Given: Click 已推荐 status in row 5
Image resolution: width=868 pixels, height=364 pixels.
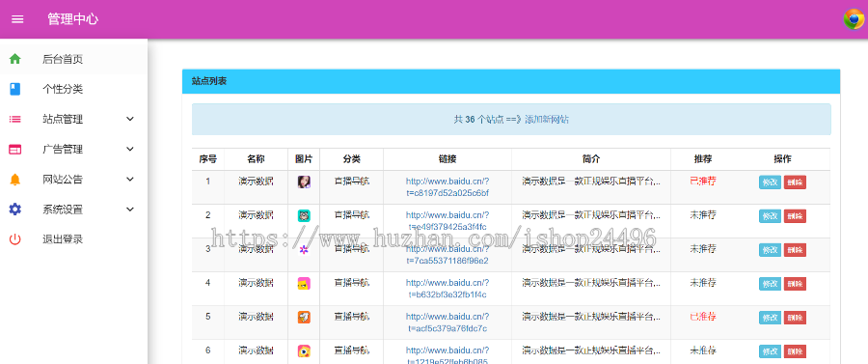Looking at the screenshot, I should click(x=702, y=317).
